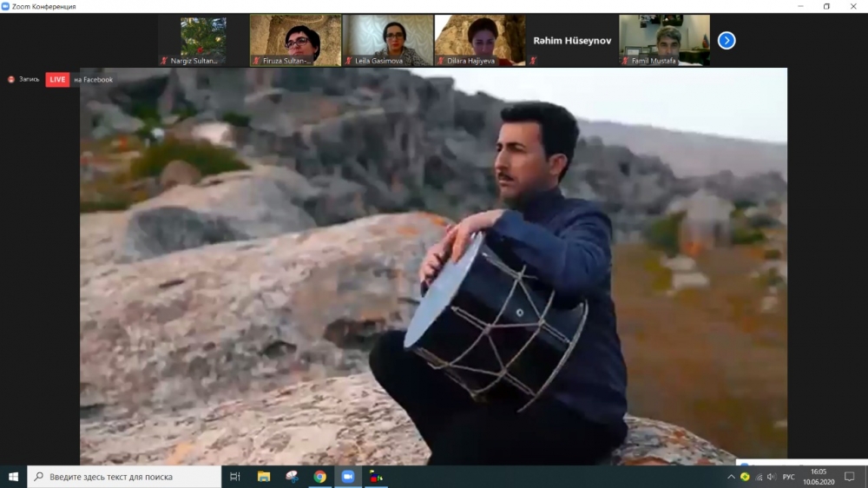Screen dimensions: 868x488
Task: Minimize the Zoom window
Action: tap(800, 7)
